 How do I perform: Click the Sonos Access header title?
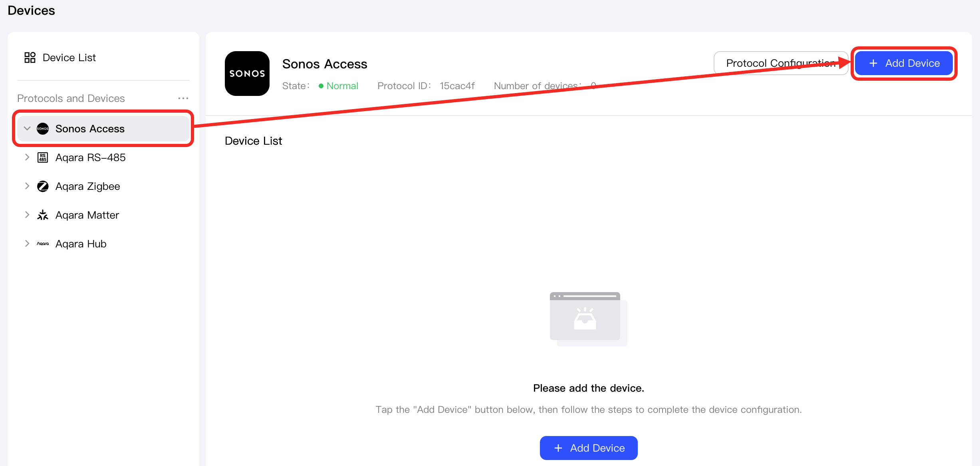click(x=325, y=64)
